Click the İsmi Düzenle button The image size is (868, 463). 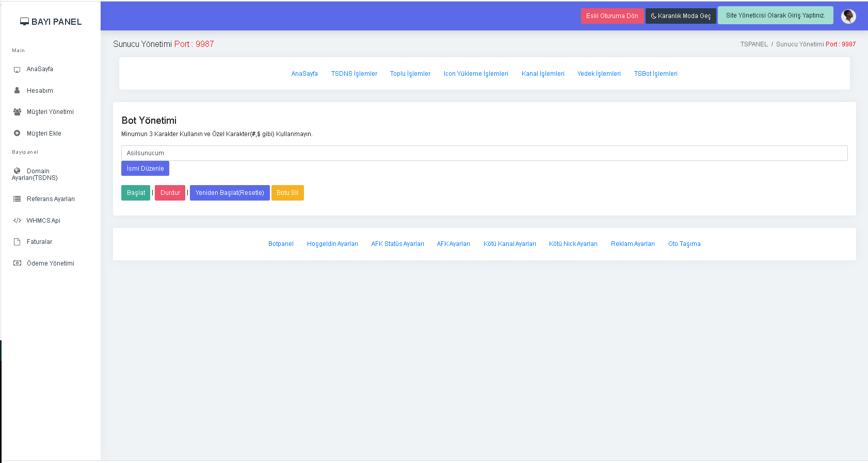coord(145,169)
